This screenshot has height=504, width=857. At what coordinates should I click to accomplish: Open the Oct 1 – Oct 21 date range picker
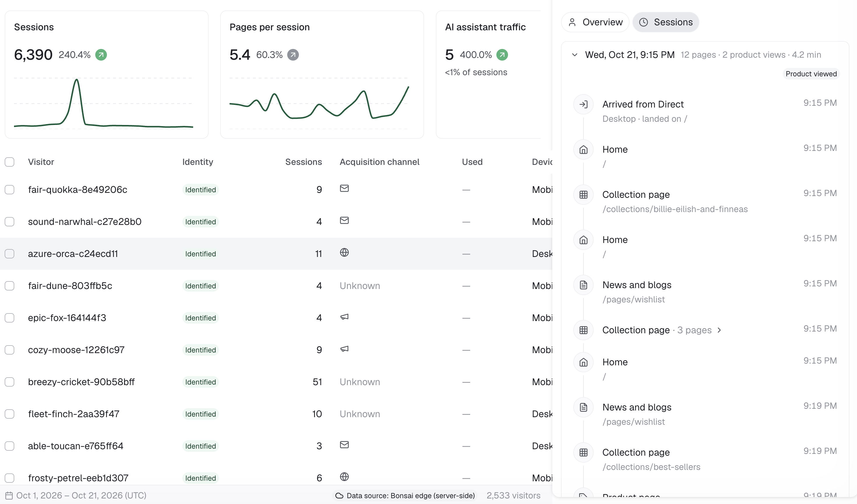tap(76, 496)
